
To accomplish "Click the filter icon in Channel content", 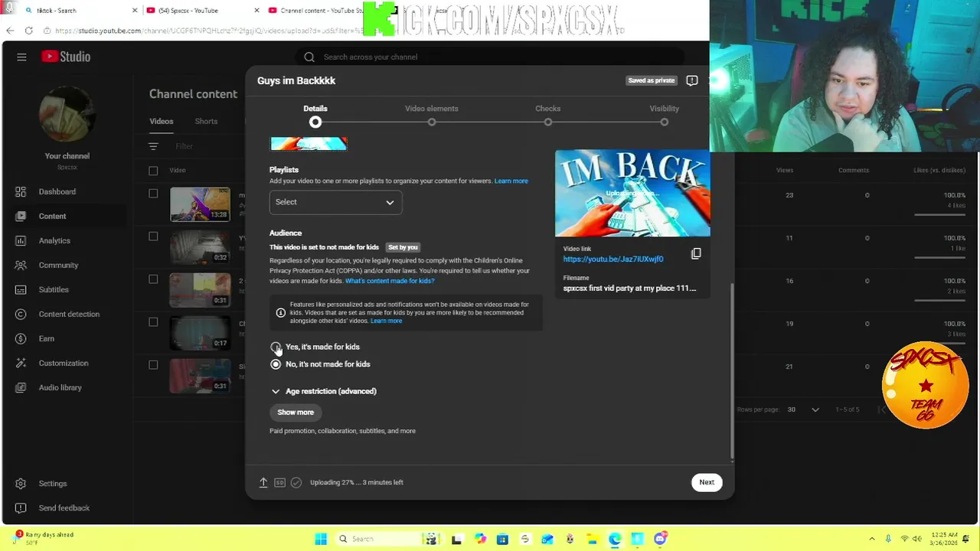I will 153,146.
